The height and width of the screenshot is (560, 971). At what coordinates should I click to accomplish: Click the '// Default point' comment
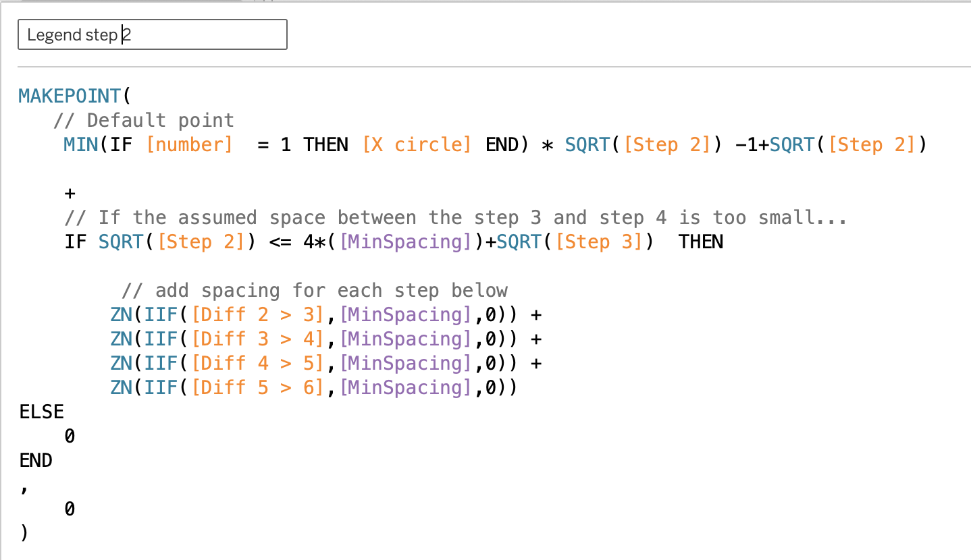tap(143, 120)
